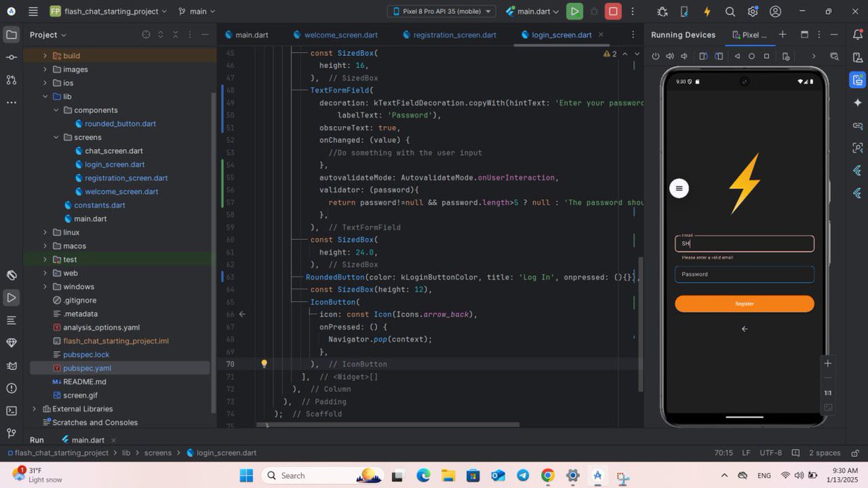Image resolution: width=868 pixels, height=488 pixels.
Task: Open Pixel 8 Pro API 35 device selector
Action: click(x=442, y=12)
